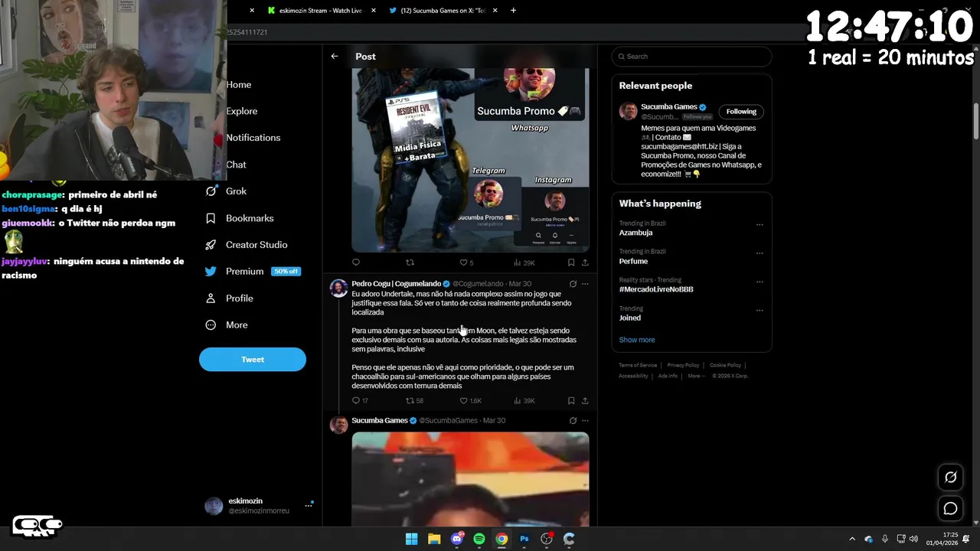Open options for #MercadoLivreNoBBB trend
This screenshot has width=980, height=551.
(x=759, y=282)
